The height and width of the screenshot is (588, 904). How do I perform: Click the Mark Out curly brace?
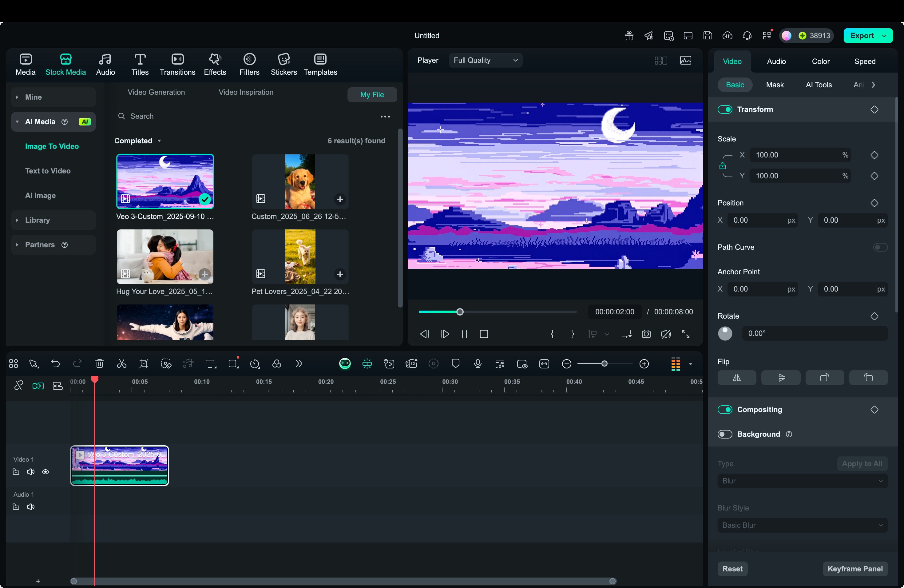coord(573,334)
